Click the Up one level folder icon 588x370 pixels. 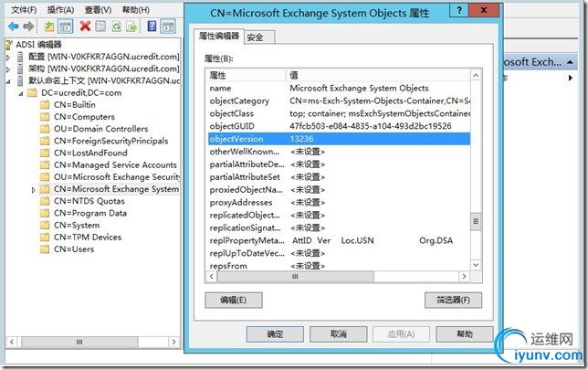[x=49, y=26]
